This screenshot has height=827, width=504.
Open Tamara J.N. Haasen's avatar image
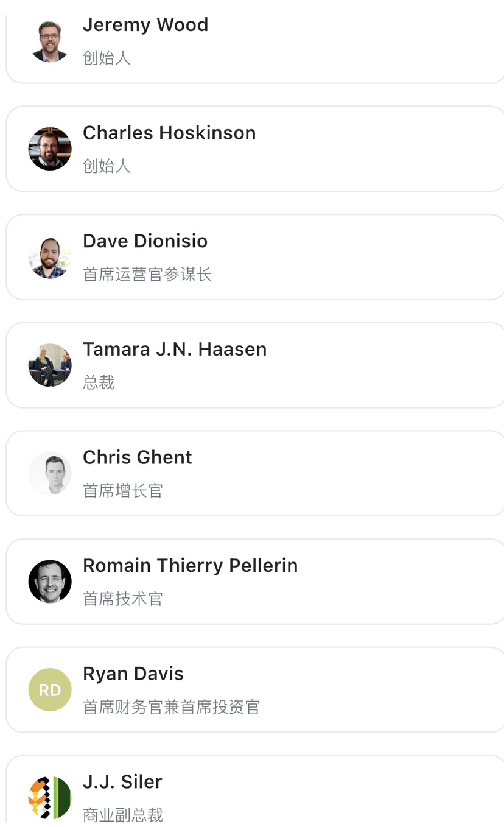pyautogui.click(x=50, y=365)
